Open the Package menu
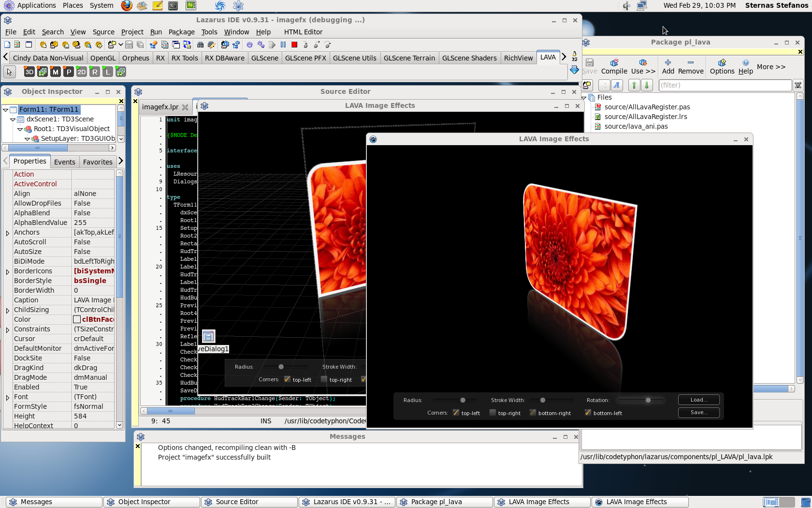Viewport: 812px width, 508px height. click(181, 32)
